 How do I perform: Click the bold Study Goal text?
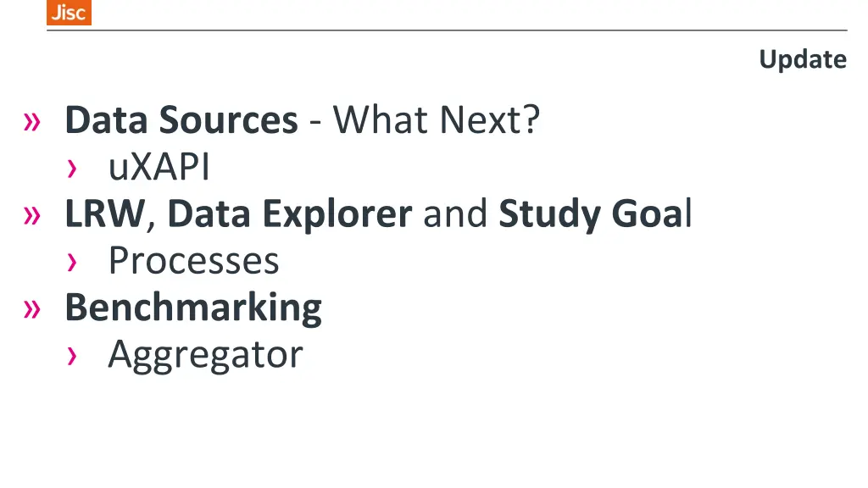coord(595,214)
